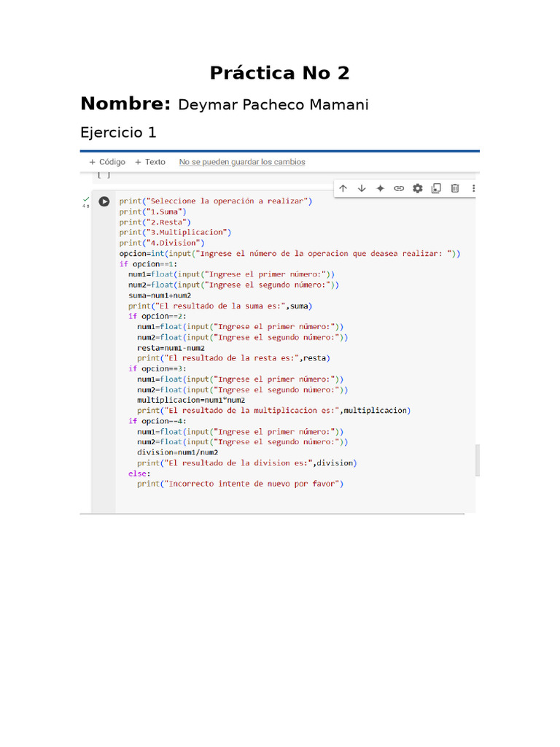Click print line 'El resultado de la resta es:'

point(234,358)
